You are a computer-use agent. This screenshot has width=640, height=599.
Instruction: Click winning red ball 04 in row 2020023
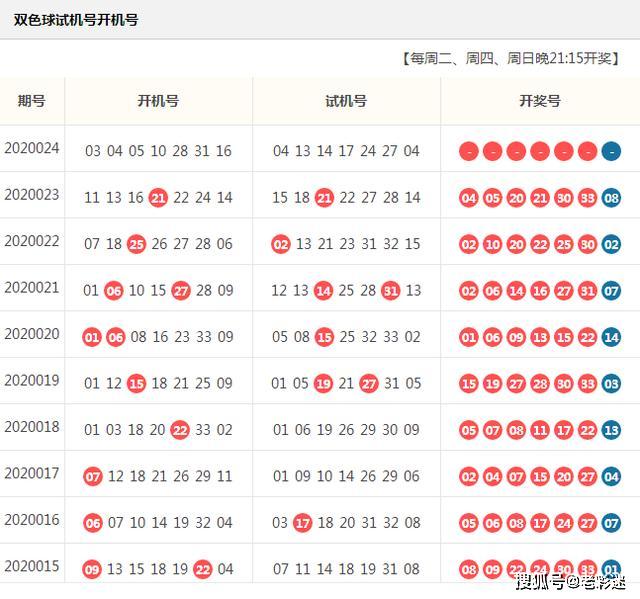[x=469, y=198]
